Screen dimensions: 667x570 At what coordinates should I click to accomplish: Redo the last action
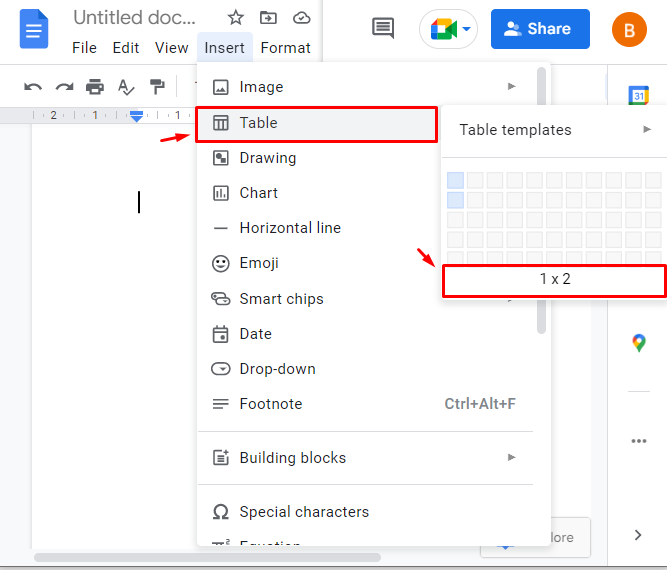point(64,87)
